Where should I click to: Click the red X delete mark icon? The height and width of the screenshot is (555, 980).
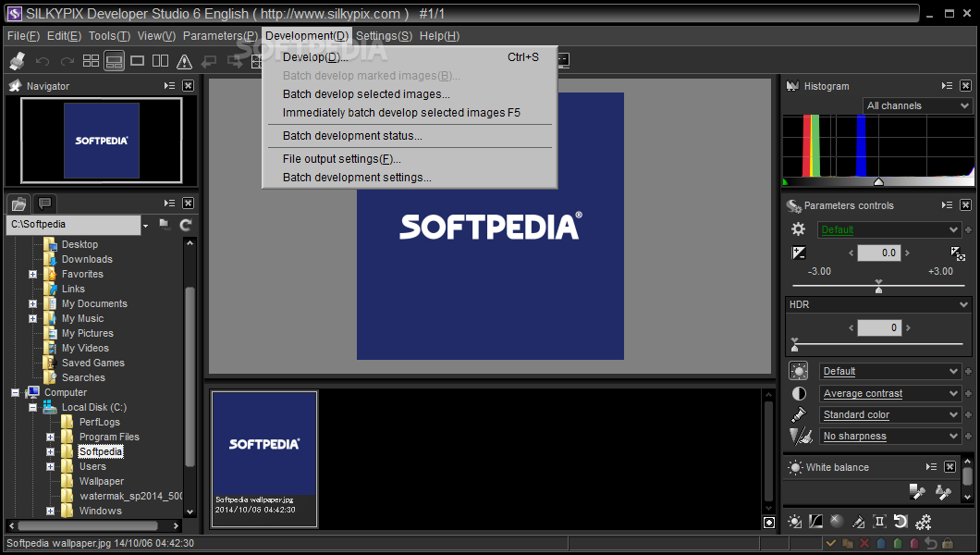864,543
